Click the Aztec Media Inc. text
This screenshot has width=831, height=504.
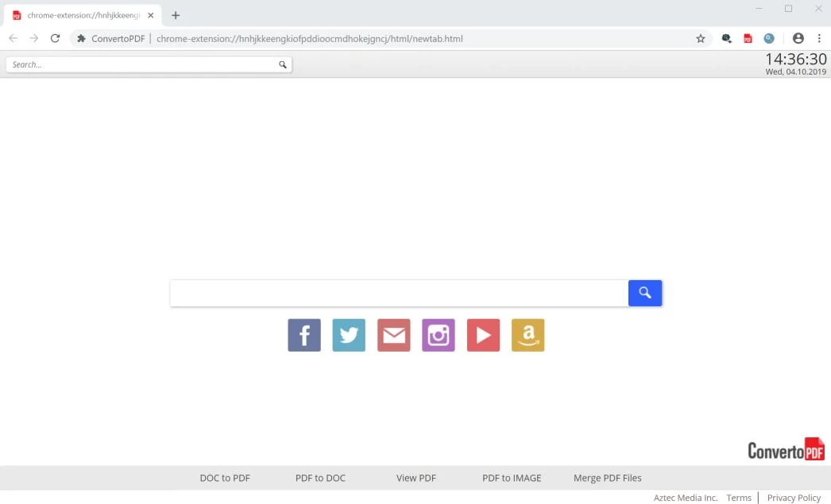click(686, 498)
